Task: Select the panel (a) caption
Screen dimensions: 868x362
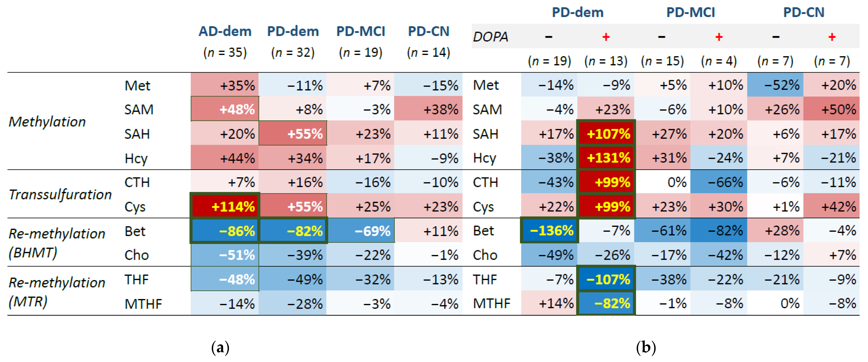Action: [220, 347]
